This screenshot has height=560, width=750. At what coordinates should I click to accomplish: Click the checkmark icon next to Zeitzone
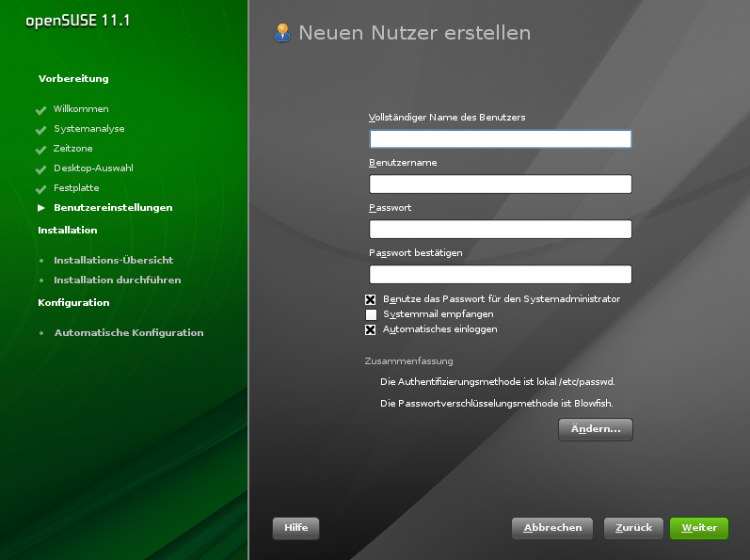[x=40, y=150]
